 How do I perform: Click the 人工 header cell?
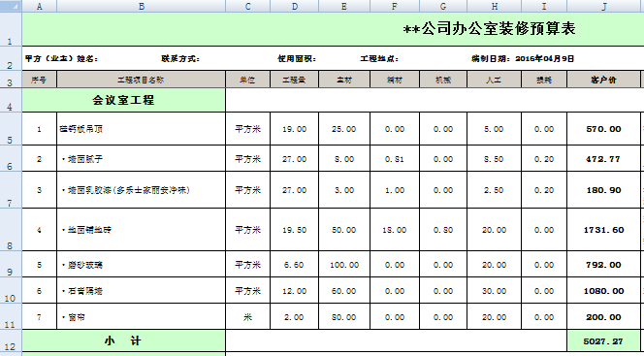point(494,80)
